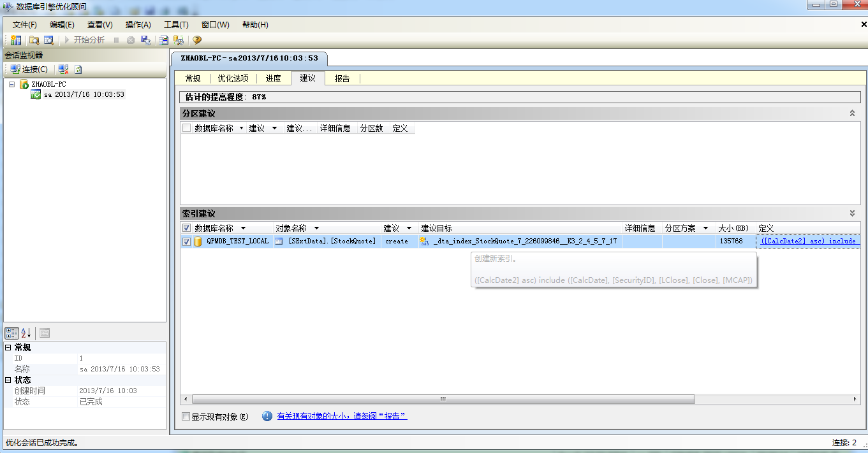Collapse the 常规 property group
Screen dimensions: 868x453
click(x=8, y=348)
